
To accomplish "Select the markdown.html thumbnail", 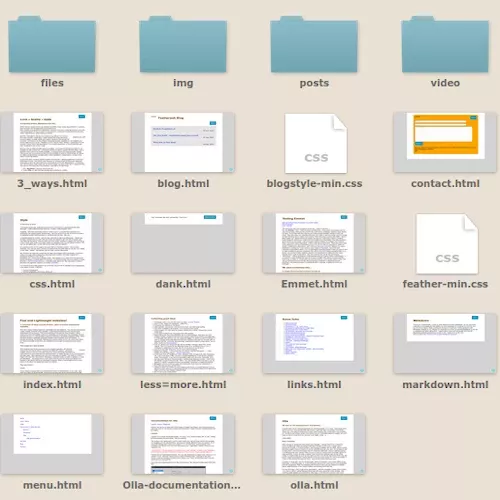I will pyautogui.click(x=445, y=343).
